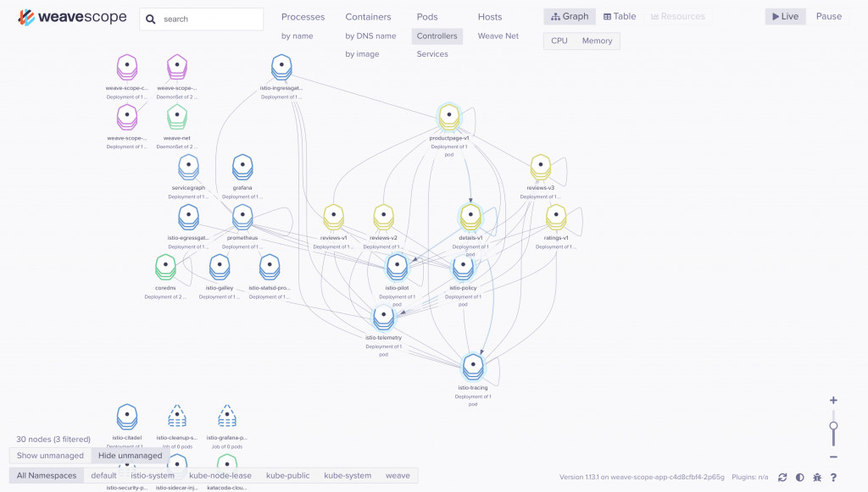Filter by All Namespaces
The height and width of the screenshot is (492, 868).
47,475
